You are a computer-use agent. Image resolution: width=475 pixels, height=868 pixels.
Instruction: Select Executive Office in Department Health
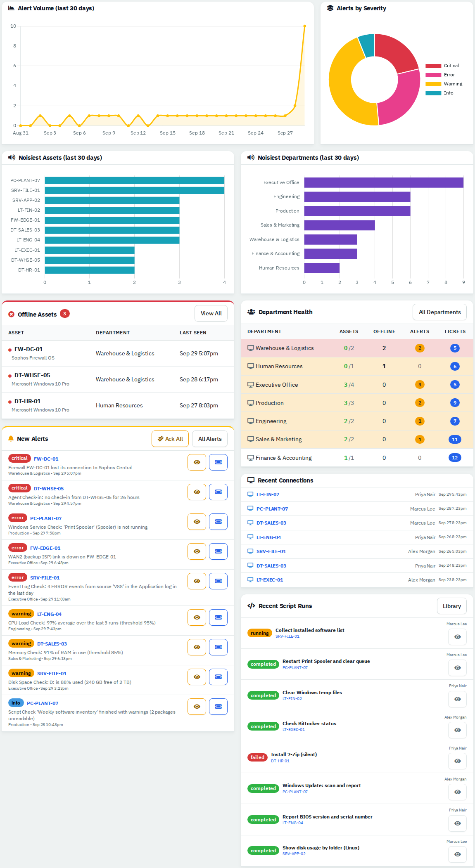point(357,385)
